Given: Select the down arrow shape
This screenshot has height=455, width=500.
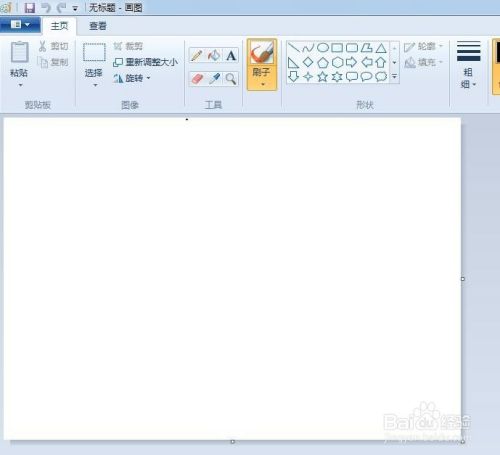Looking at the screenshot, I should coord(293,77).
